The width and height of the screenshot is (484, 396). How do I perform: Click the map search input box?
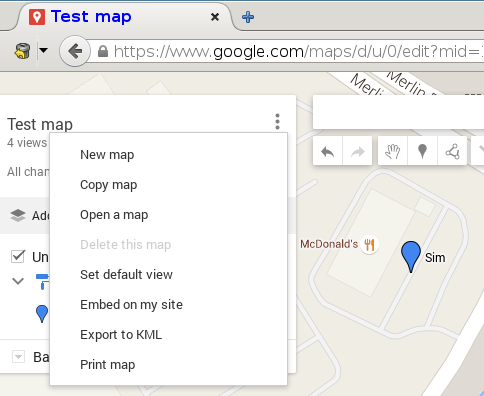point(398,112)
